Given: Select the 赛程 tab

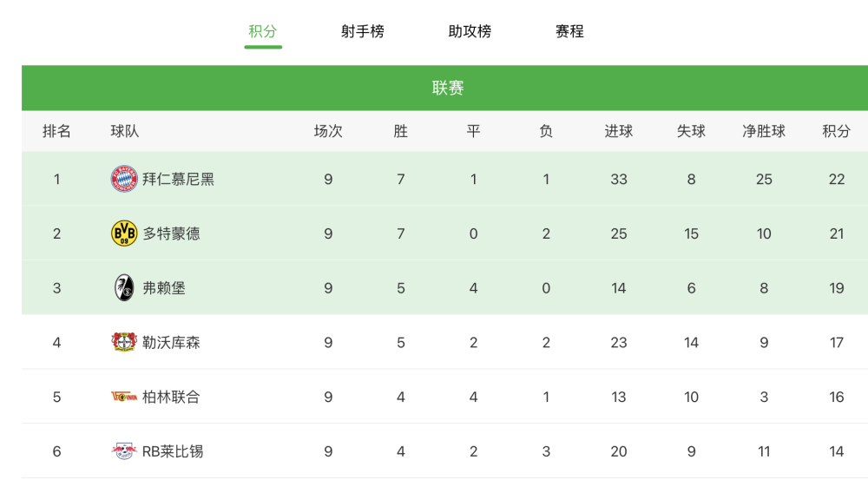Looking at the screenshot, I should [x=569, y=31].
